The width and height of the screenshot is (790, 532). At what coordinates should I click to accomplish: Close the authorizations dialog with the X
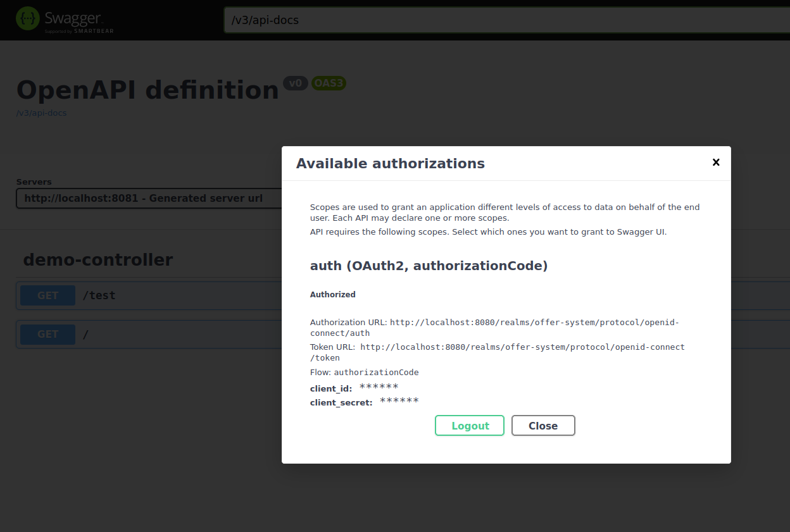coord(716,163)
